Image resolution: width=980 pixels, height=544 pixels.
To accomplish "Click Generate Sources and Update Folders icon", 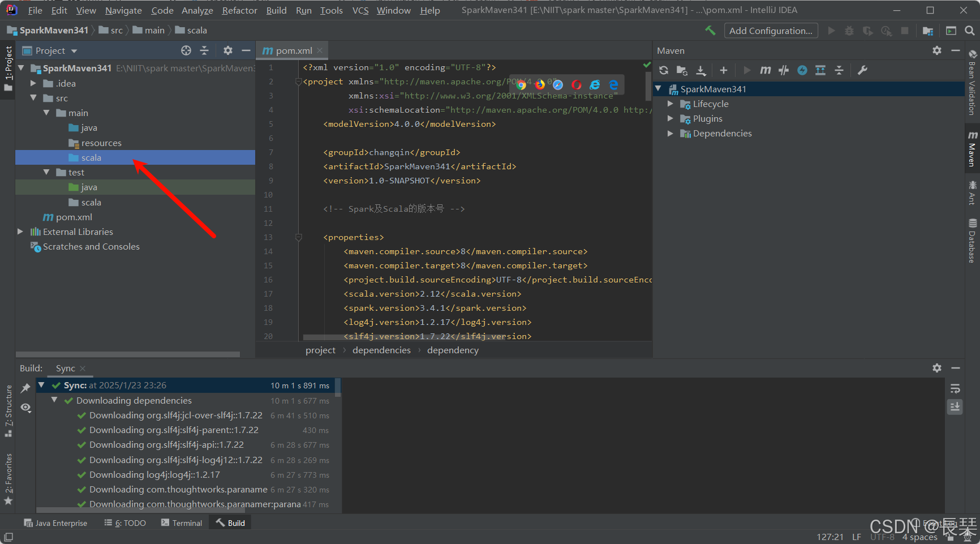I will pyautogui.click(x=682, y=70).
